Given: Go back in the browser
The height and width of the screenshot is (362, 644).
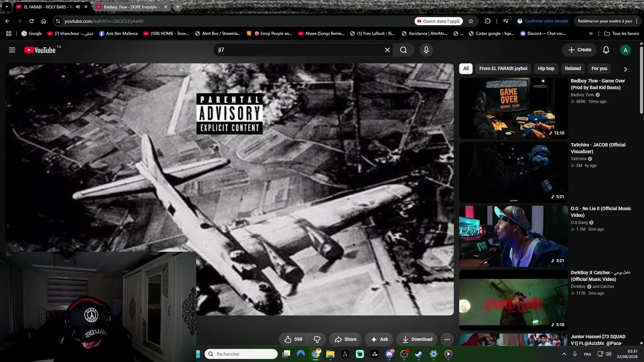Looking at the screenshot, I should [x=7, y=21].
